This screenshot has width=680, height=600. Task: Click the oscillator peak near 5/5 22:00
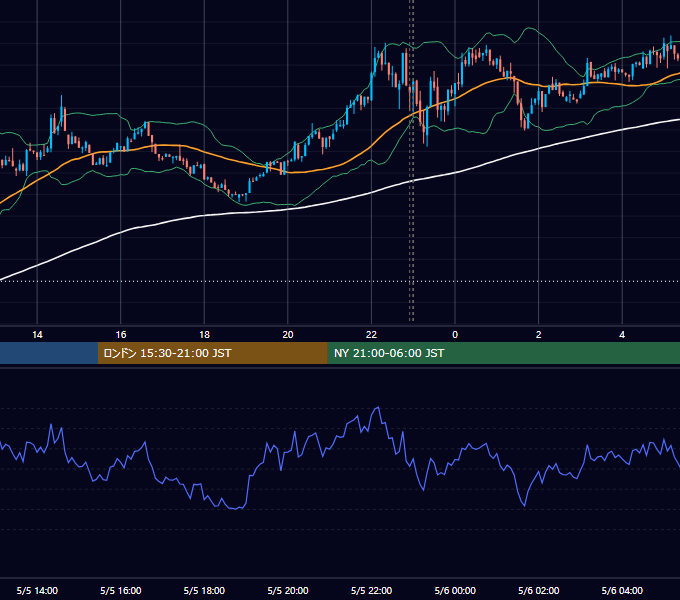pos(378,408)
